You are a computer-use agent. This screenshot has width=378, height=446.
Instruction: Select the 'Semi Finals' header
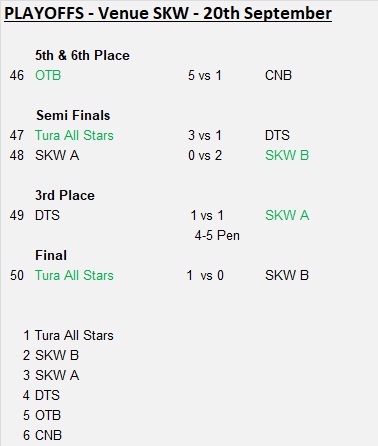[73, 115]
